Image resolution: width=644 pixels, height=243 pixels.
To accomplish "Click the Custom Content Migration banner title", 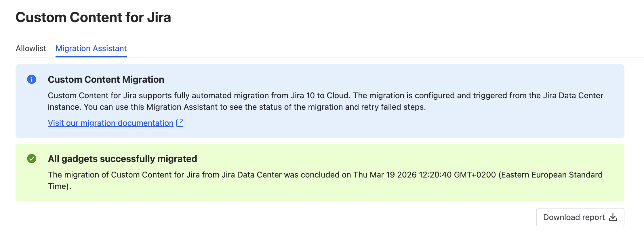I will coord(106,80).
